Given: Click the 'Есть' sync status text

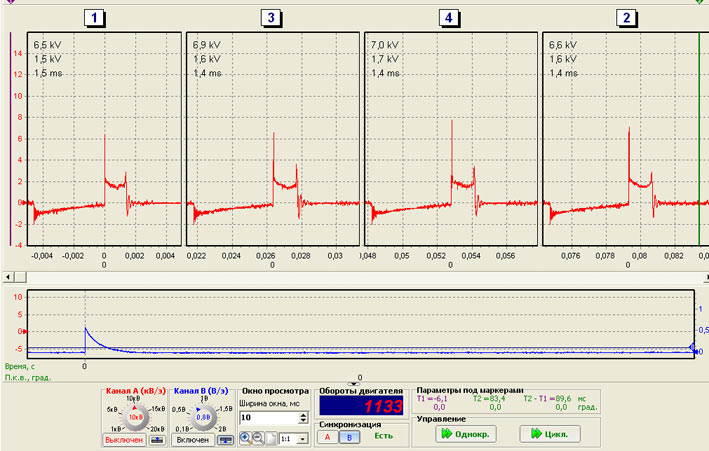Looking at the screenshot, I should click(x=383, y=436).
